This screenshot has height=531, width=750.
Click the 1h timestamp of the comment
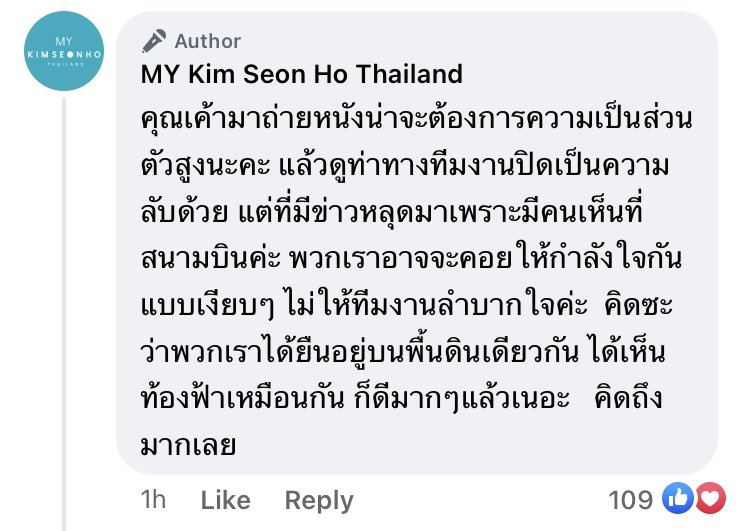coord(153,499)
